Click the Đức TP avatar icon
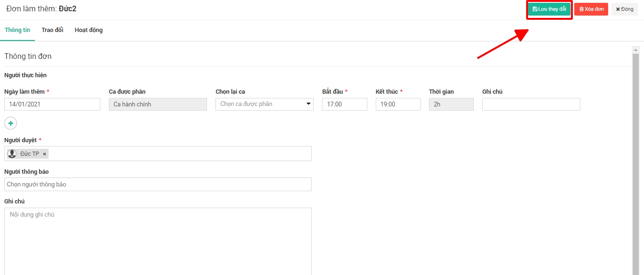 (12, 154)
